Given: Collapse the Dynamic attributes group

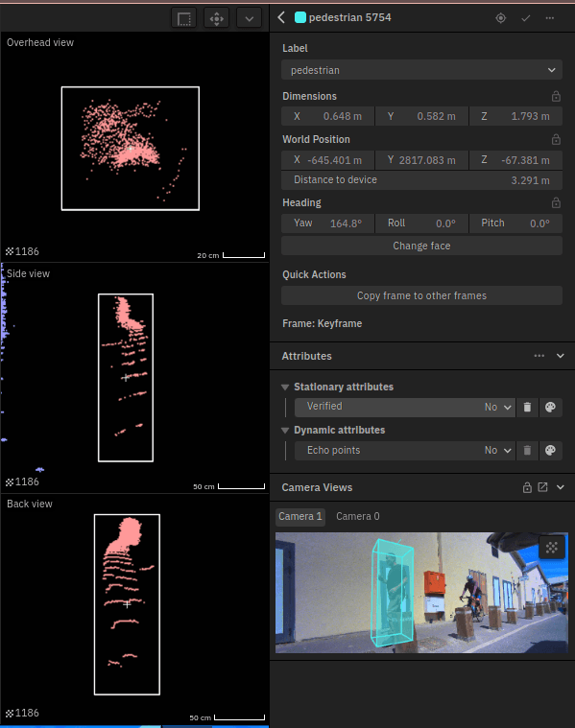Looking at the screenshot, I should click(285, 431).
